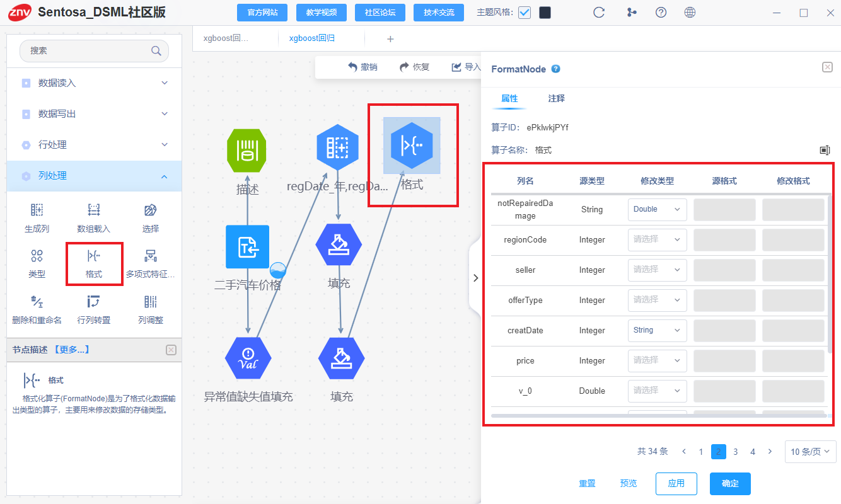
Task: Click the regDate_年 generate column node
Action: (338, 146)
